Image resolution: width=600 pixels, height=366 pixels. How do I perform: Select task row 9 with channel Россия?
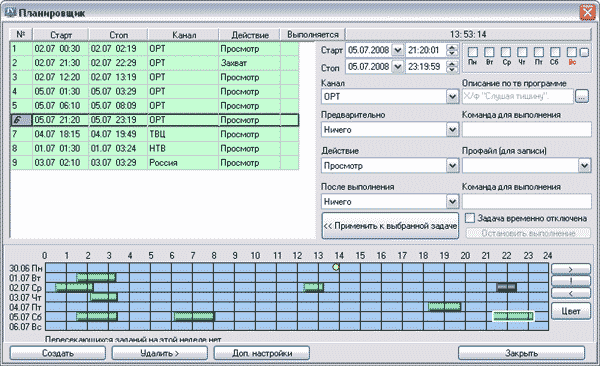155,163
